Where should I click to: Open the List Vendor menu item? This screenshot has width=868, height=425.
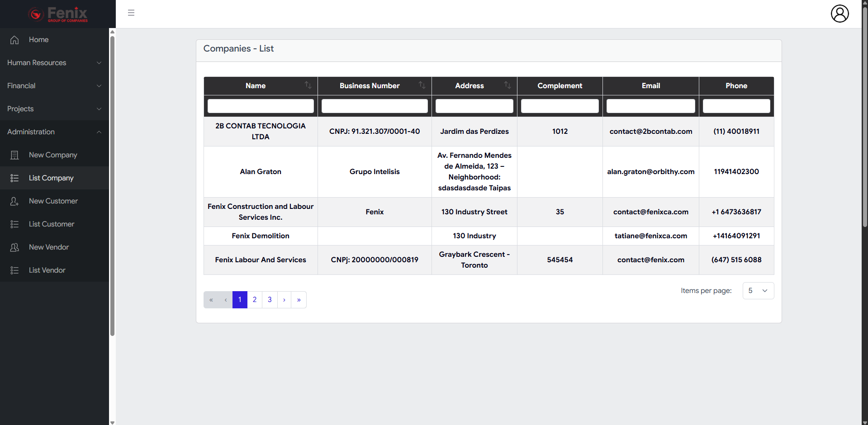pos(54,270)
